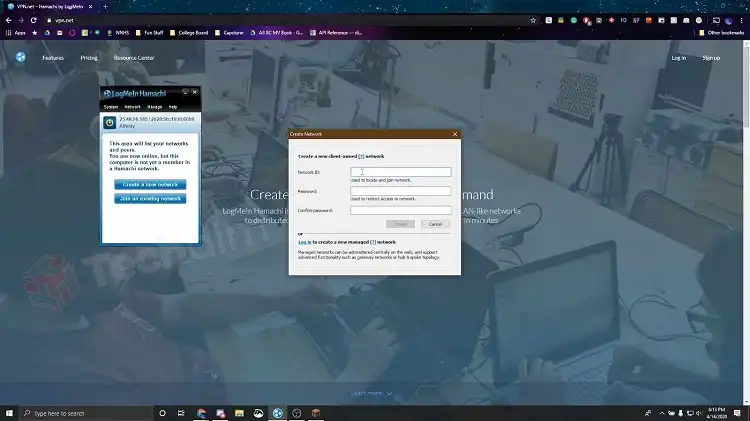Click the Cast media extension icon

coord(716,20)
